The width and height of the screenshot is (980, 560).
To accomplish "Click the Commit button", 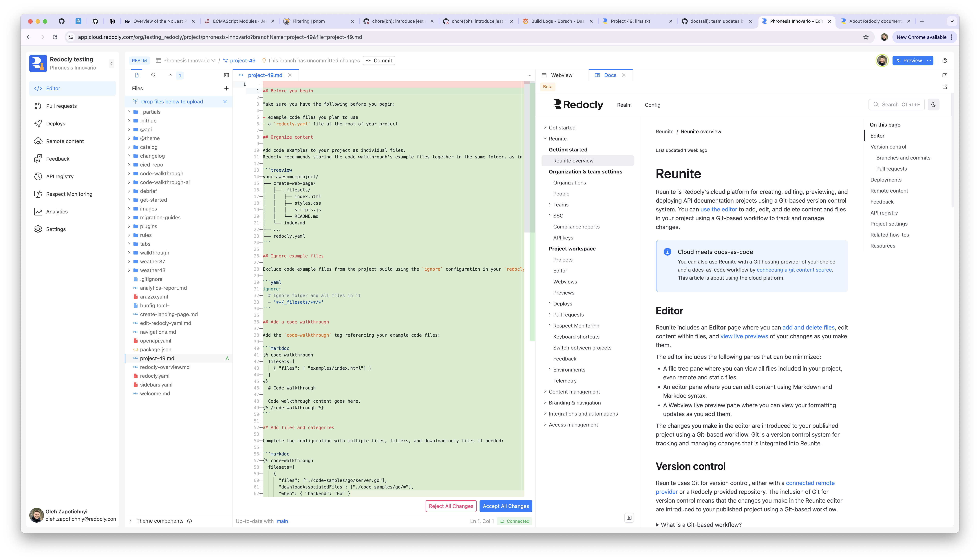I will (x=379, y=61).
